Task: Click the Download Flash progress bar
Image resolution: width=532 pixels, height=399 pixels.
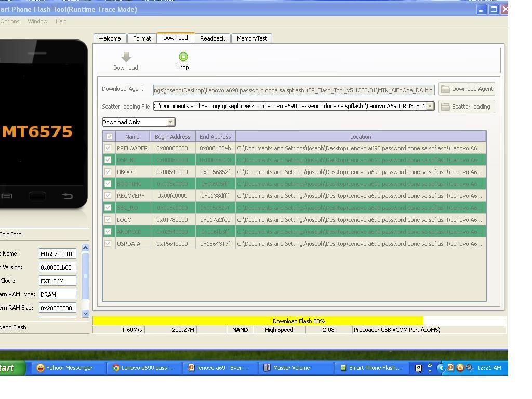Action: pyautogui.click(x=299, y=321)
